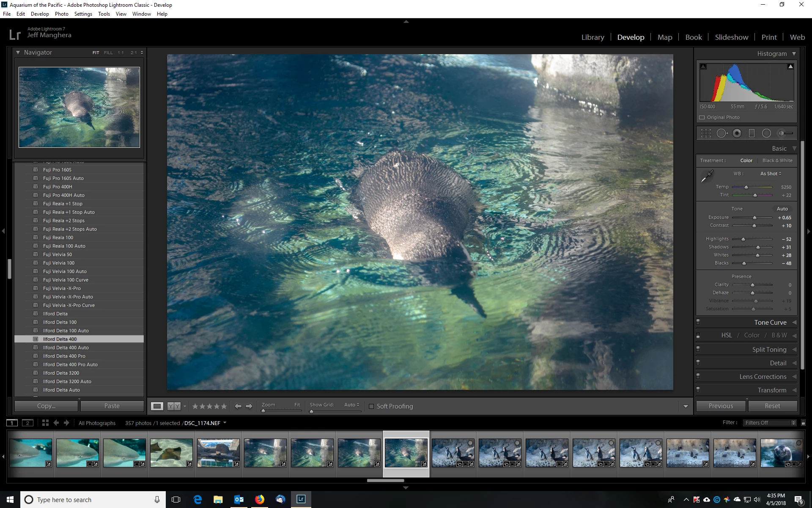Click the Copy... button
This screenshot has width=812, height=508.
[46, 406]
